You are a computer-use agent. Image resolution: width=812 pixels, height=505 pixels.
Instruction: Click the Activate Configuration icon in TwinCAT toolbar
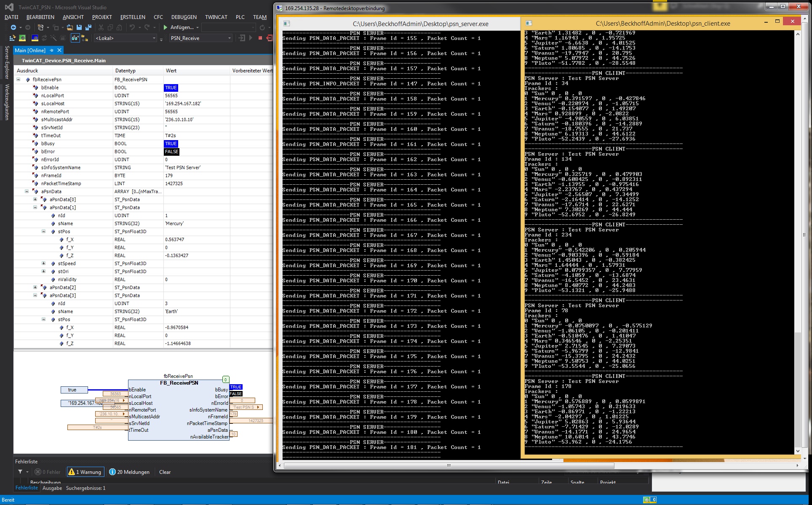[13, 38]
